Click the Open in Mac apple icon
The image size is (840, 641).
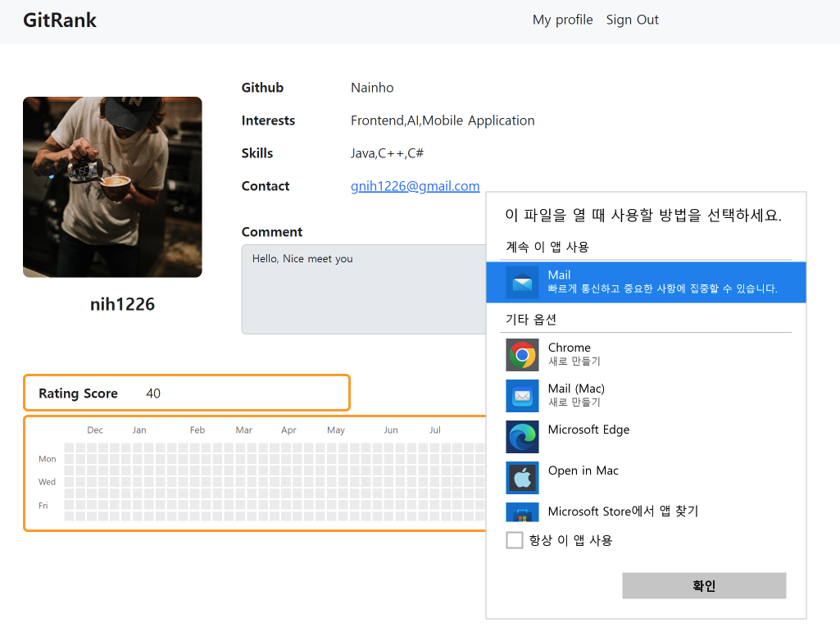522,478
